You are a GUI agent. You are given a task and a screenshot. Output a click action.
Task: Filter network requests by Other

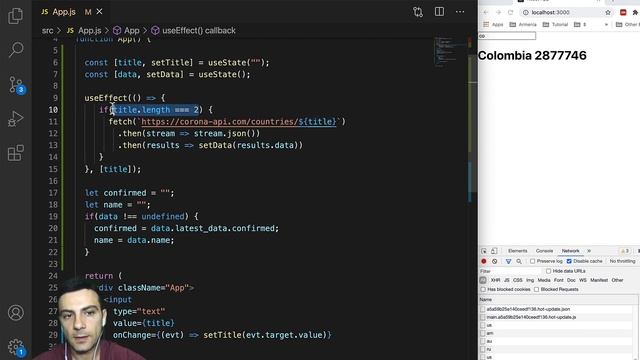[x=617, y=280]
